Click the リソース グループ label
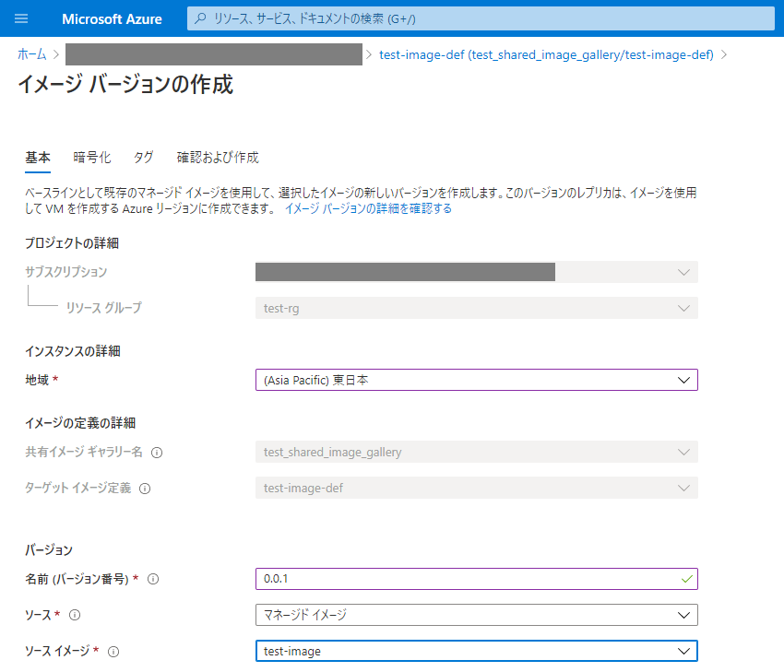 (x=104, y=308)
